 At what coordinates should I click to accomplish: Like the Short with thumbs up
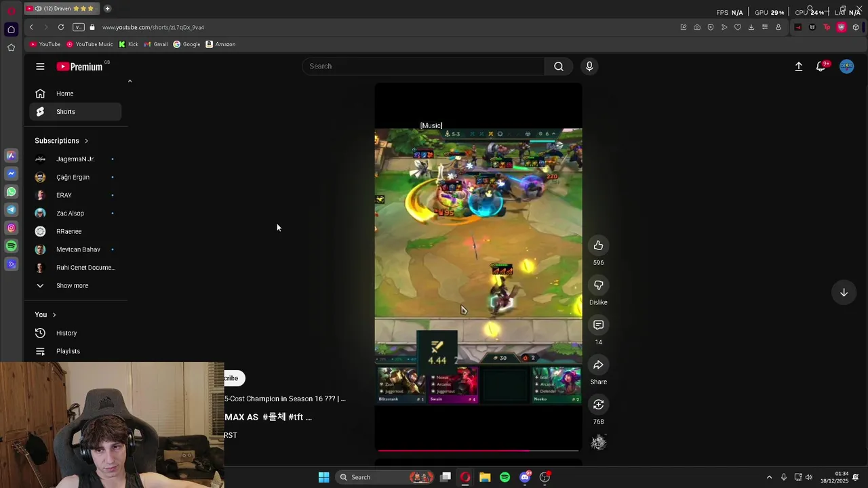598,245
